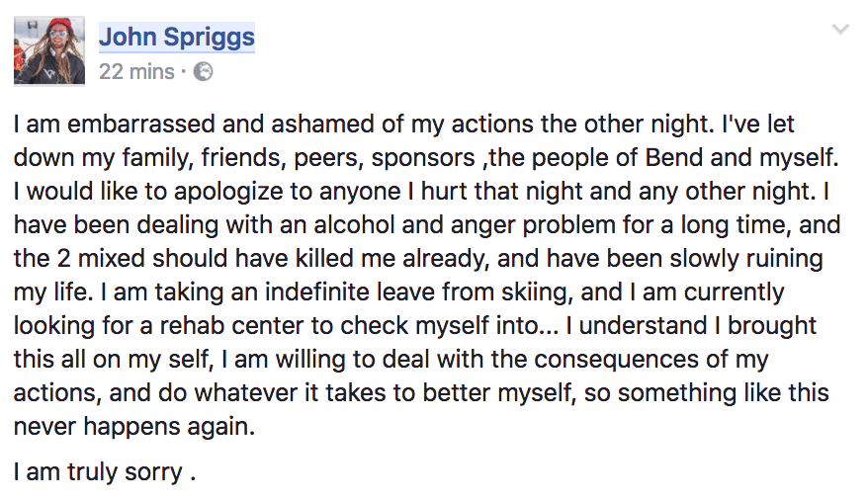Image resolution: width=868 pixels, height=501 pixels.
Task: Click the phrase 'alcohol and anger problem'
Action: [x=466, y=224]
